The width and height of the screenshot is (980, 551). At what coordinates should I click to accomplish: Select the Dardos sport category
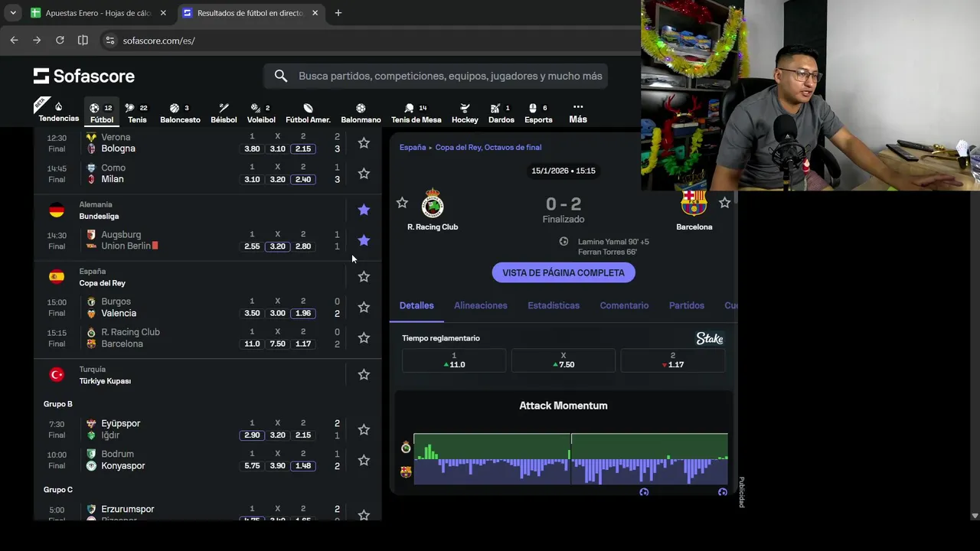[501, 113]
